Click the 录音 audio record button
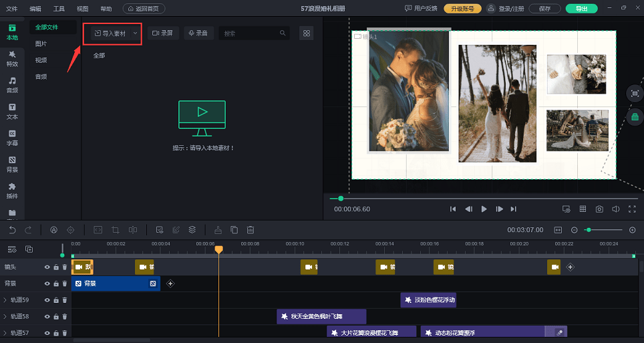The image size is (644, 343). [198, 33]
